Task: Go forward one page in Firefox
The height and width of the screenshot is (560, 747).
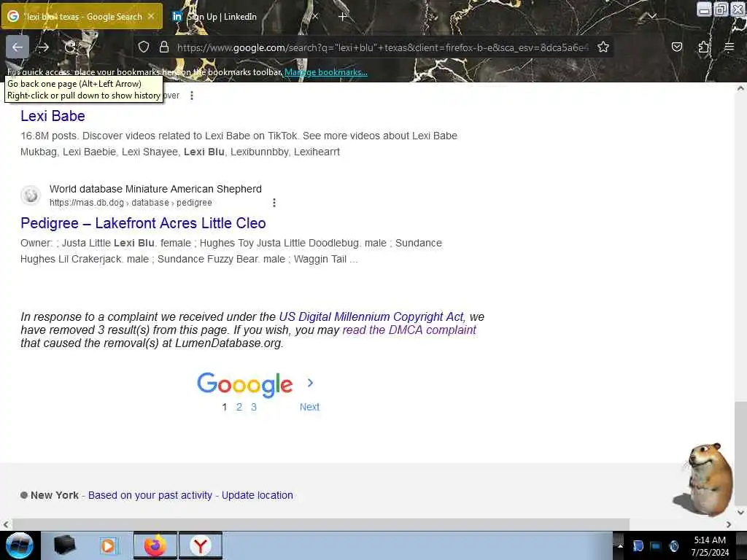Action: pyautogui.click(x=43, y=47)
